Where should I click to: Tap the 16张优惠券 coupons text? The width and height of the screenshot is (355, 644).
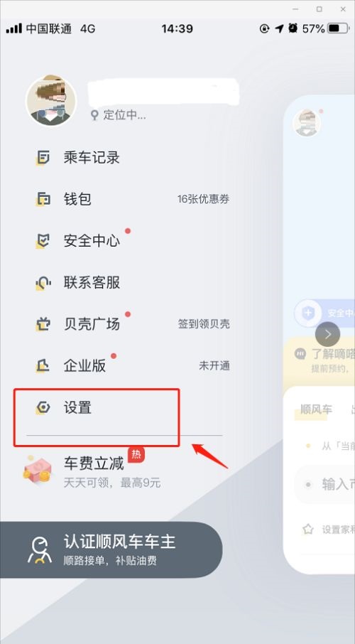coord(204,200)
